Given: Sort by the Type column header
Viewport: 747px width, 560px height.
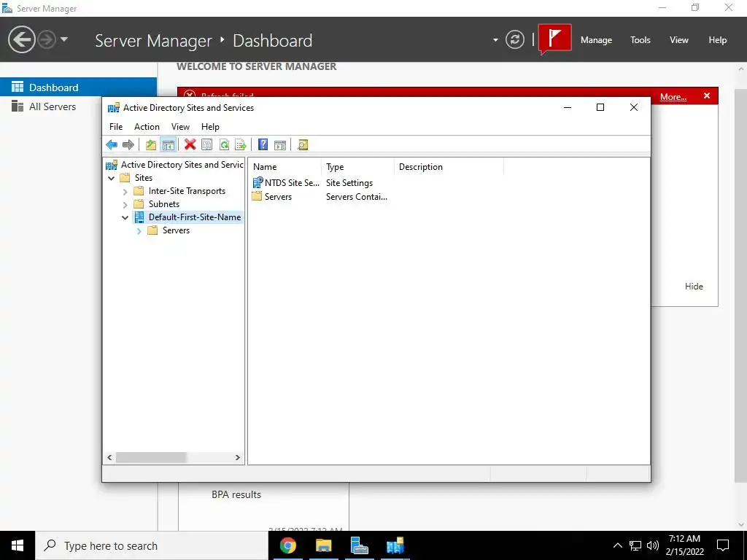Looking at the screenshot, I should [357, 167].
